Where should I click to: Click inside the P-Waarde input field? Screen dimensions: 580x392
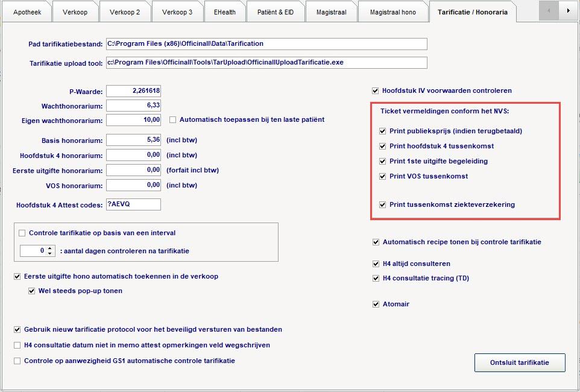click(133, 91)
